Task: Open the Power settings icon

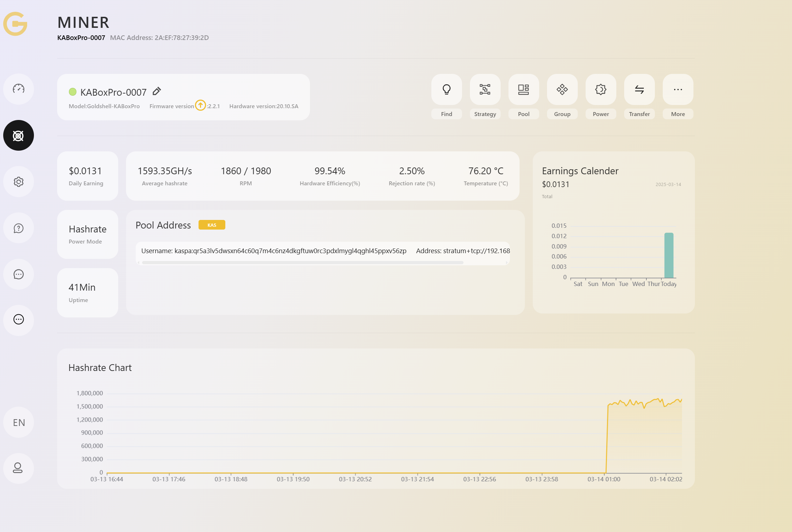Action: [601, 89]
